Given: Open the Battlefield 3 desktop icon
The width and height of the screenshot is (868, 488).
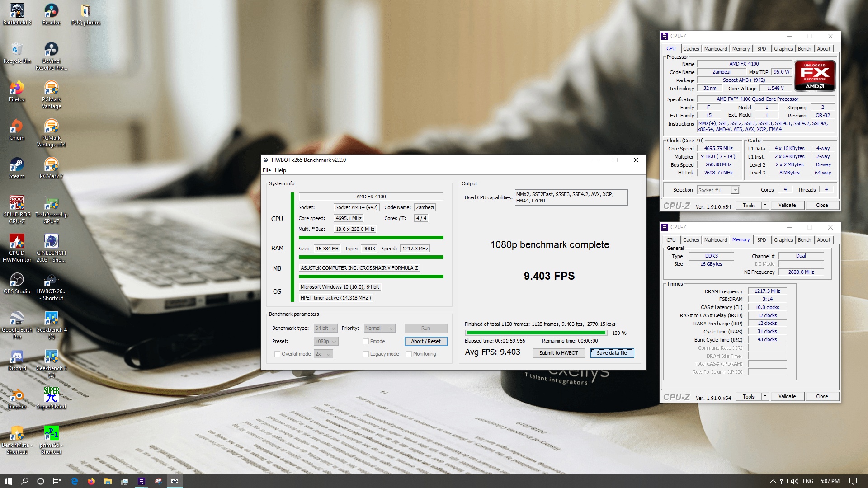Looking at the screenshot, I should [x=17, y=14].
